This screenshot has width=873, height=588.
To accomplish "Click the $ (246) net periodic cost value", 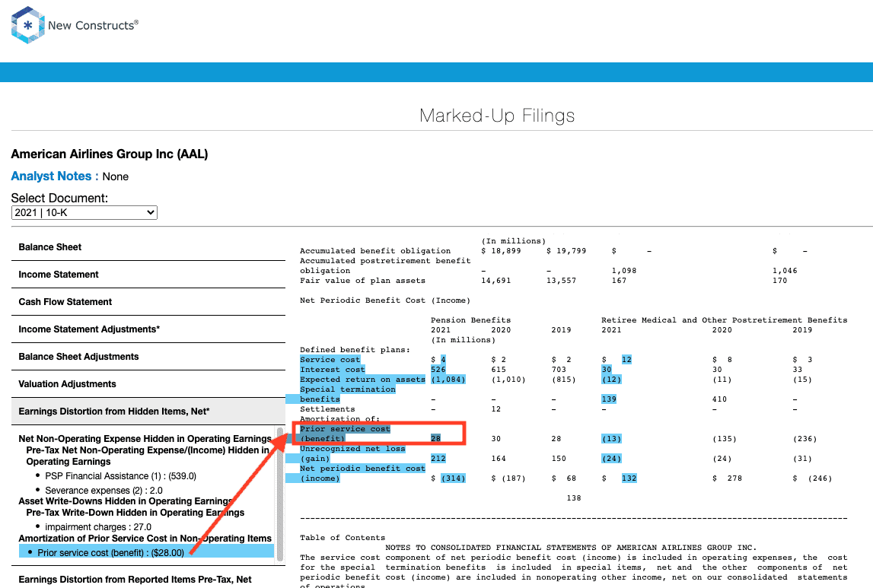I will 812,478.
